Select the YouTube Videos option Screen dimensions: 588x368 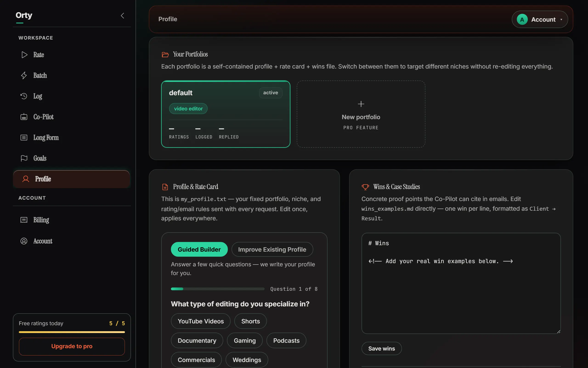pos(201,321)
